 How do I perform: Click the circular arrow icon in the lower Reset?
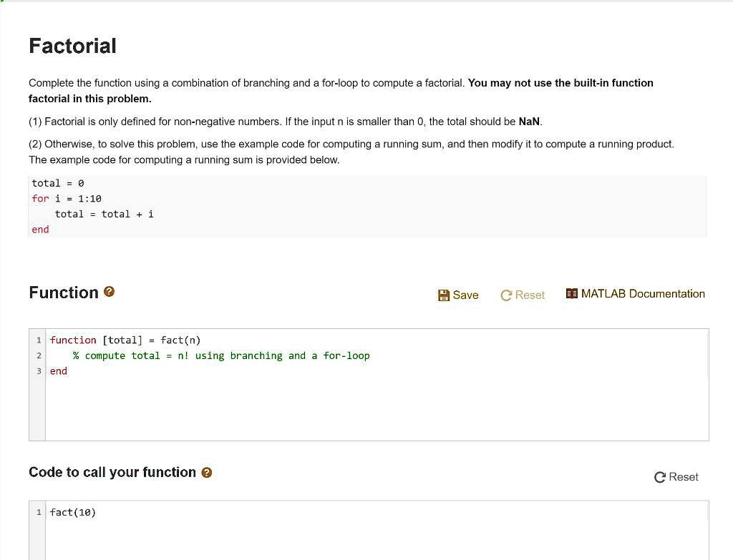[659, 477]
